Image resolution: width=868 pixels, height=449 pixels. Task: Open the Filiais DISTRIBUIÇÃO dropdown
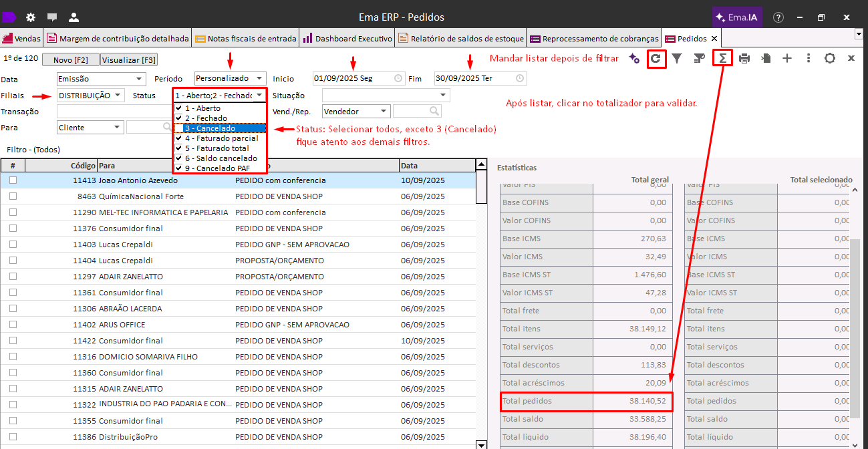tap(118, 96)
